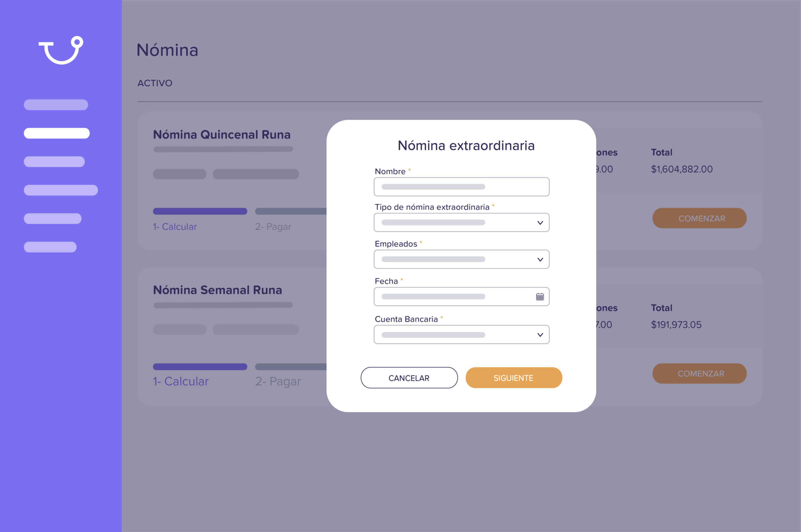
Task: Click the Runa logo in the sidebar
Action: coord(60,49)
